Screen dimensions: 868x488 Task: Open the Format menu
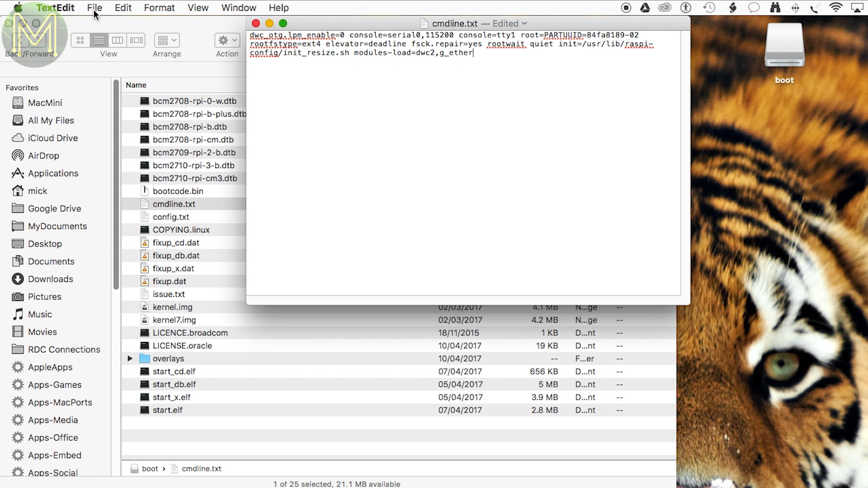[x=159, y=8]
